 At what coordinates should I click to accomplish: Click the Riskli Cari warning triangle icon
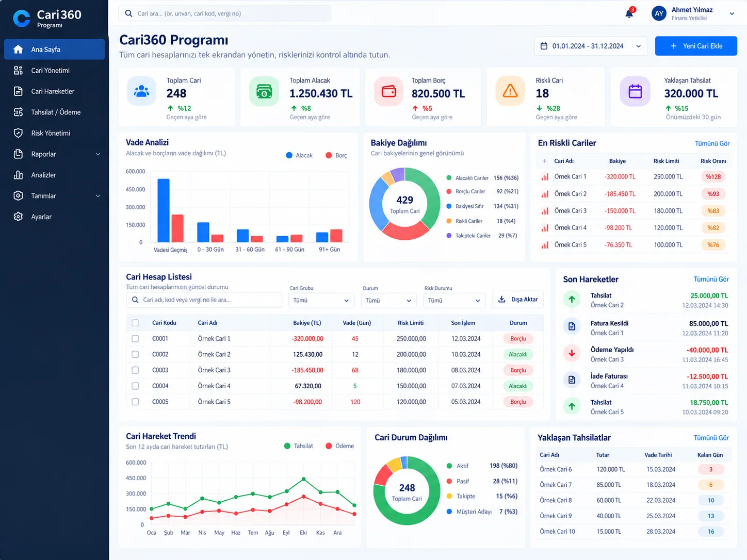[510, 91]
